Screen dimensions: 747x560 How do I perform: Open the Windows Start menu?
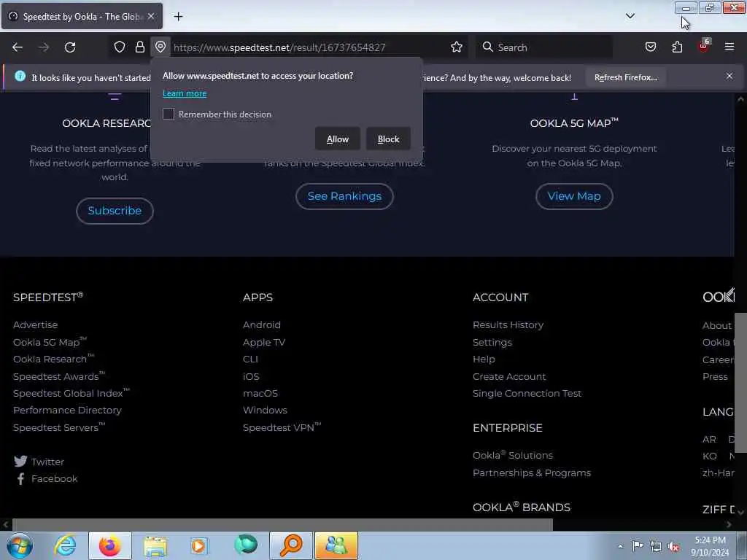(x=20, y=545)
